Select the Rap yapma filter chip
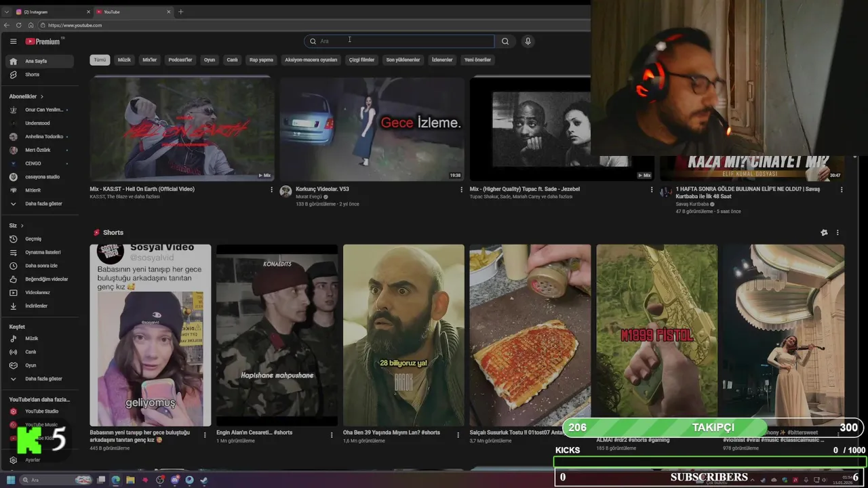This screenshot has height=488, width=868. pos(261,60)
